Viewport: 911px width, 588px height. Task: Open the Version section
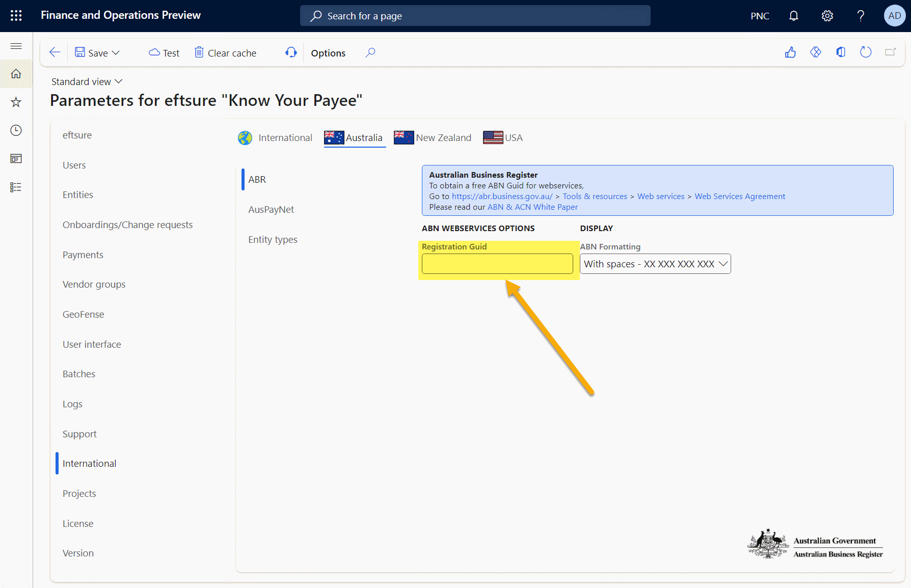click(78, 553)
